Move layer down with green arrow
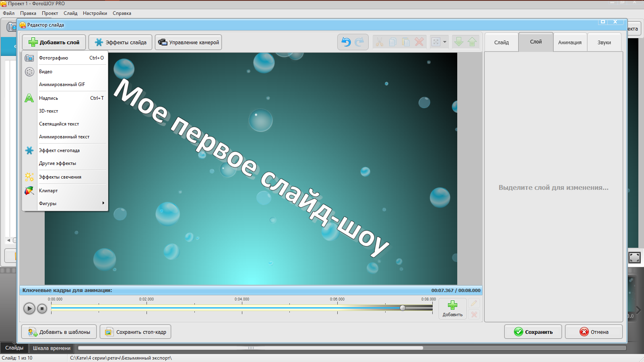644x362 pixels. [458, 42]
